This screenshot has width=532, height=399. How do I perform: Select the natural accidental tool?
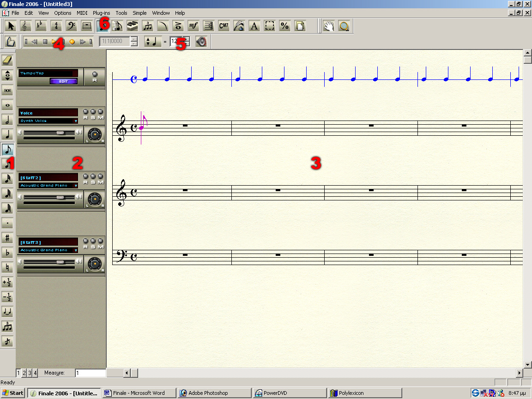pos(7,267)
